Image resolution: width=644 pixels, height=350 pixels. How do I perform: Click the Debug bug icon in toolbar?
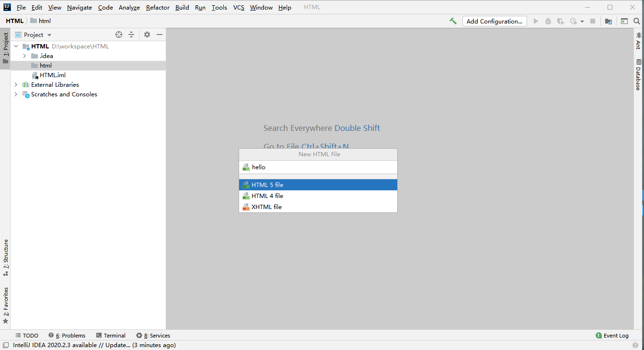click(x=548, y=21)
